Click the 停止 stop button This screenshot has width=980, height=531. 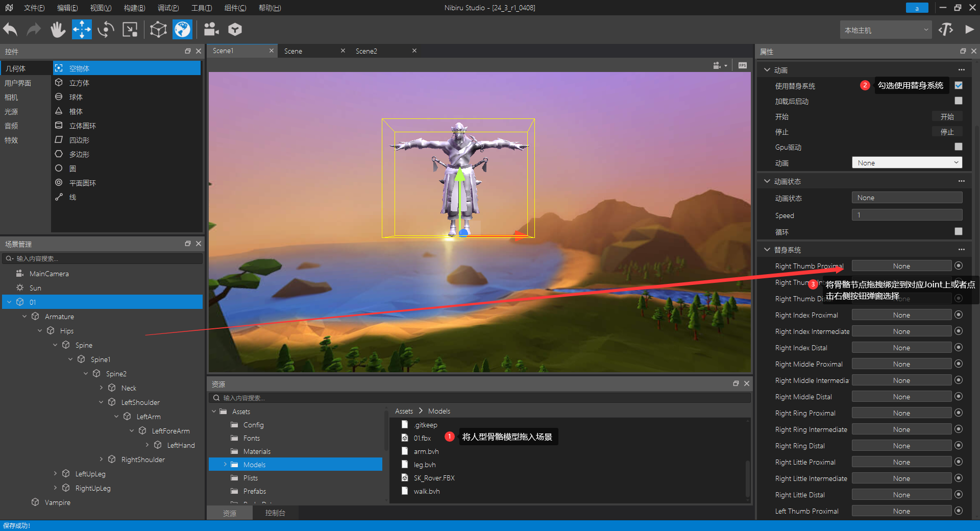click(x=947, y=132)
